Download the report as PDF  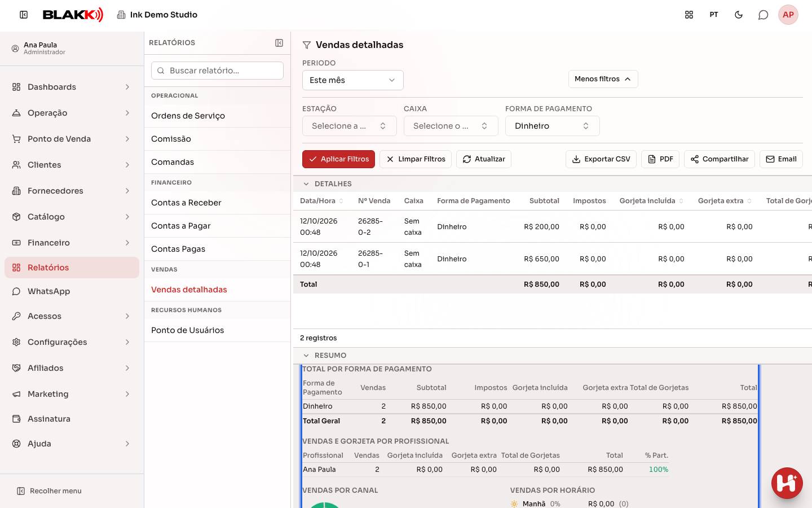[660, 159]
